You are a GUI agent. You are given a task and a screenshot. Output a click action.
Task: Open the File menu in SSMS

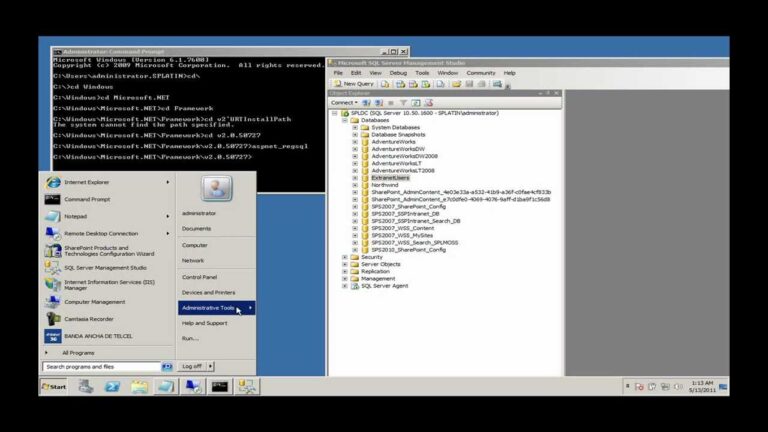pos(338,73)
